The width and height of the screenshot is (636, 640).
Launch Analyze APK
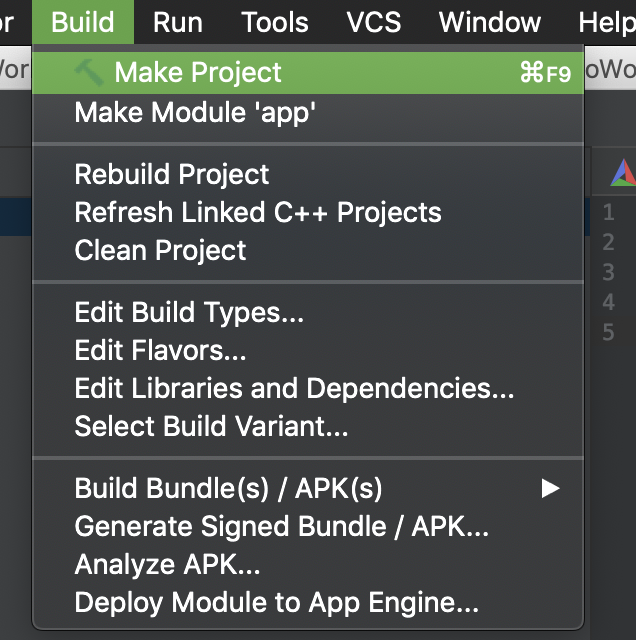167,565
